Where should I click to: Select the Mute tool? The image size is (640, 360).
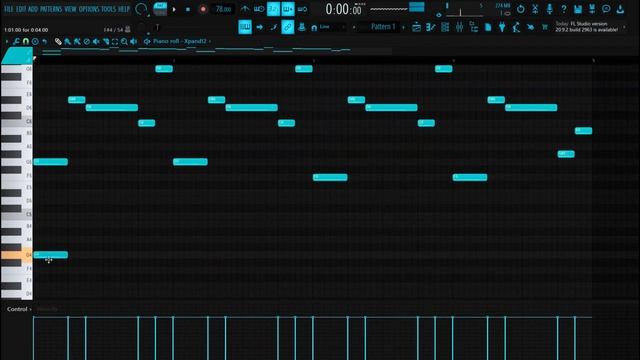[x=96, y=41]
